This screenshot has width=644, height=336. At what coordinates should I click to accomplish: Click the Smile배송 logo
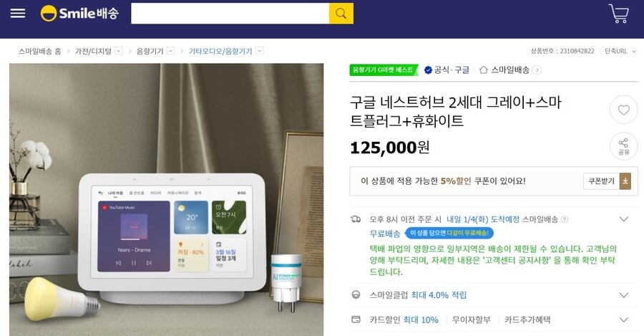[x=79, y=13]
